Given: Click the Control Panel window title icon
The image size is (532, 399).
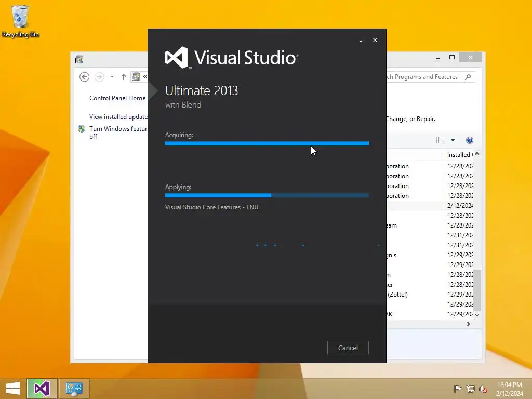Looking at the screenshot, I should 79,59.
